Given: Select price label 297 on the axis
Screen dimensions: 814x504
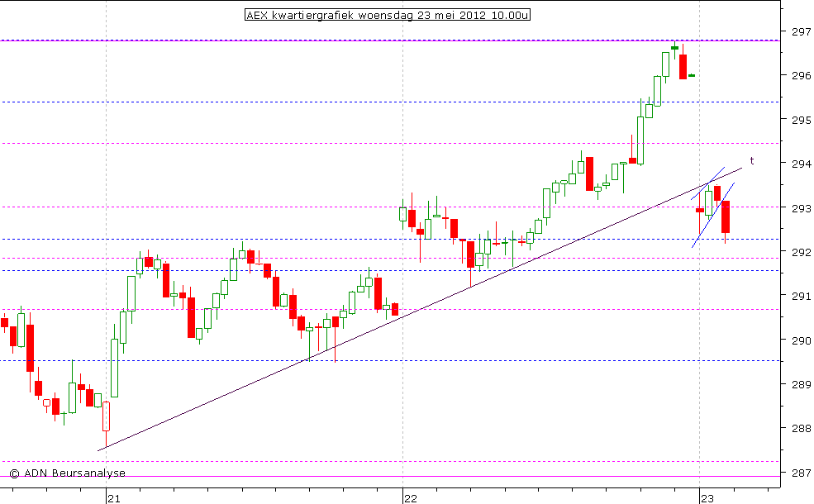Looking at the screenshot, I should tap(801, 31).
